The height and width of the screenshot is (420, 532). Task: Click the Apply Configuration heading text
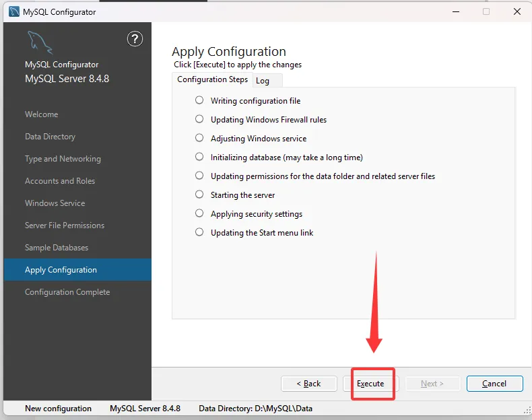coord(229,52)
